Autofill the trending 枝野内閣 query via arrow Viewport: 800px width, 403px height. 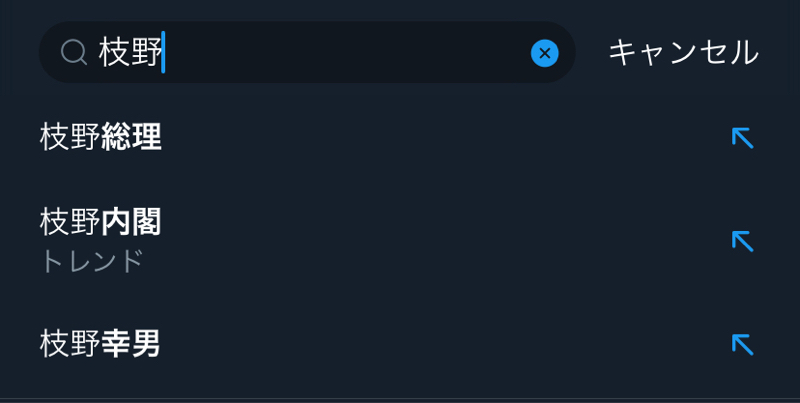pyautogui.click(x=742, y=240)
